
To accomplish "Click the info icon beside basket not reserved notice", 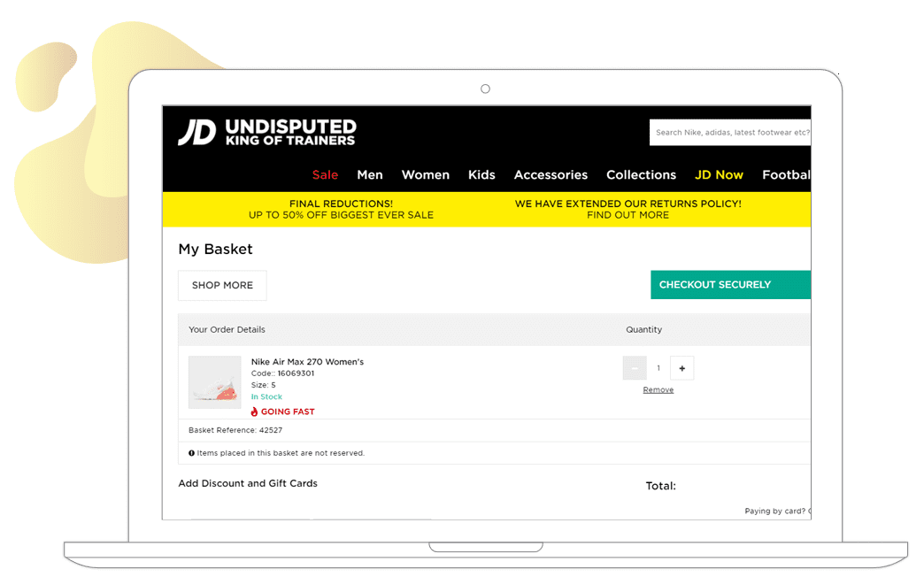I will [x=191, y=453].
